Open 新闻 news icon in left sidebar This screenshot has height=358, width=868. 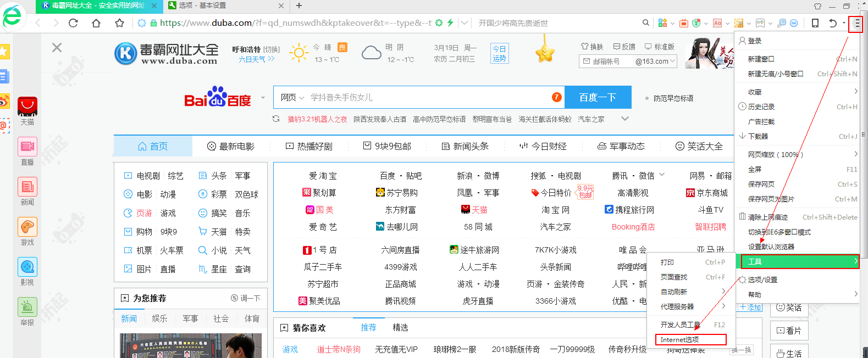pos(27,187)
